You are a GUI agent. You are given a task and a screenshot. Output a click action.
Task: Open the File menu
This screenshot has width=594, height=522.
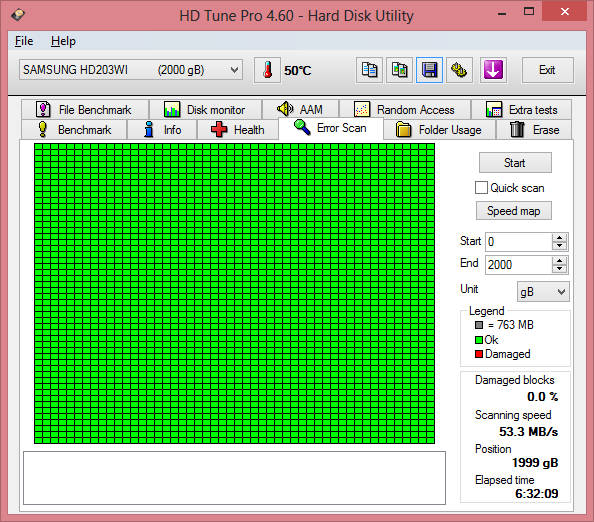[x=24, y=41]
